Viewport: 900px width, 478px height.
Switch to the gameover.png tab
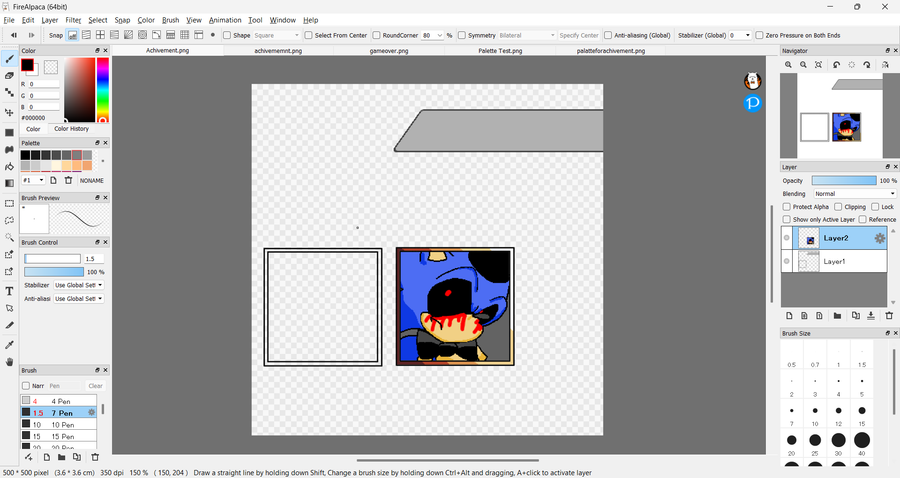[x=389, y=50]
